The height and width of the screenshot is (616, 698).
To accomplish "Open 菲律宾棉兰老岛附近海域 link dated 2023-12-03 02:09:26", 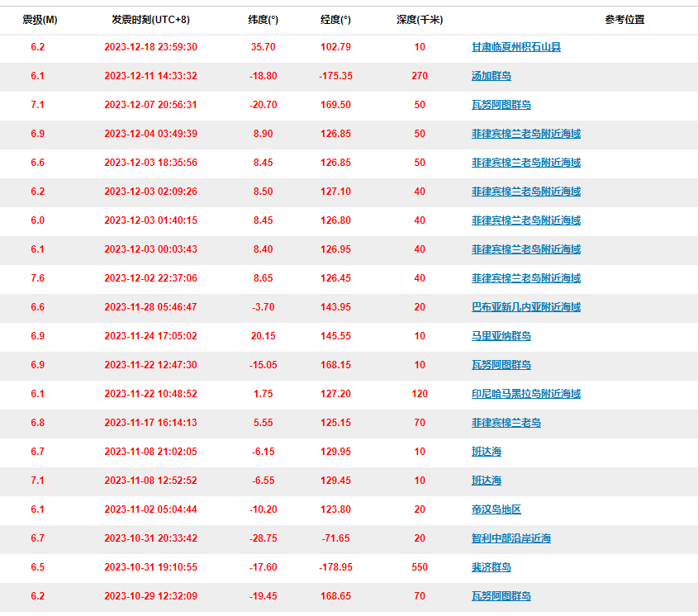I will 526,192.
